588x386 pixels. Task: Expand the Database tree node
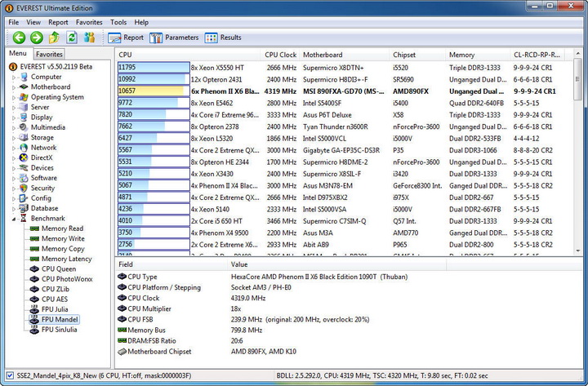(x=14, y=209)
